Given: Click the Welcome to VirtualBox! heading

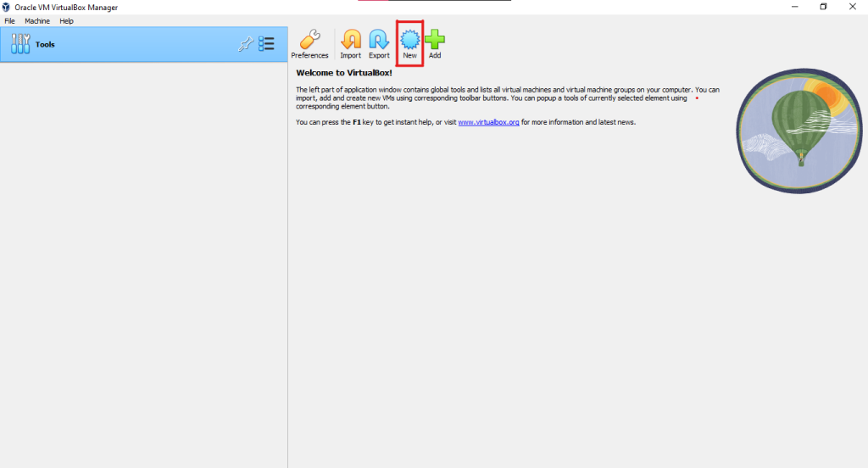Looking at the screenshot, I should click(344, 73).
